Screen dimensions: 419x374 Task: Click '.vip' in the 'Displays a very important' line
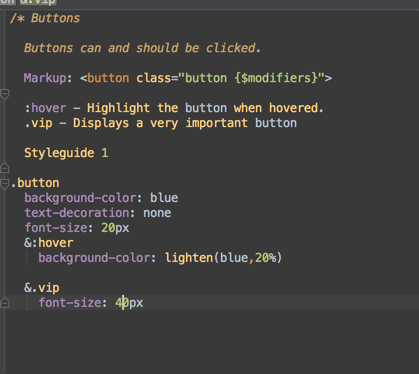click(x=38, y=123)
